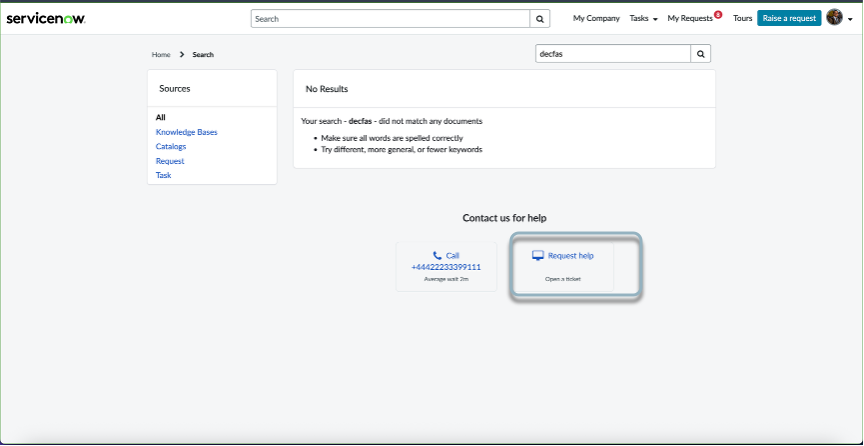Viewport: 864px width, 446px height.
Task: Click the Request help link
Action: pyautogui.click(x=571, y=256)
